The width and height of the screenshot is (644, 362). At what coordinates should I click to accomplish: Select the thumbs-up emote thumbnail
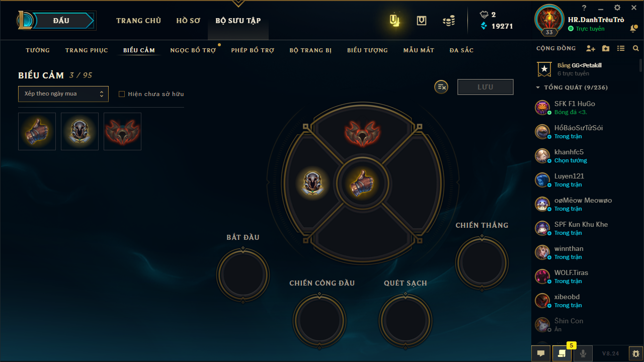(37, 131)
